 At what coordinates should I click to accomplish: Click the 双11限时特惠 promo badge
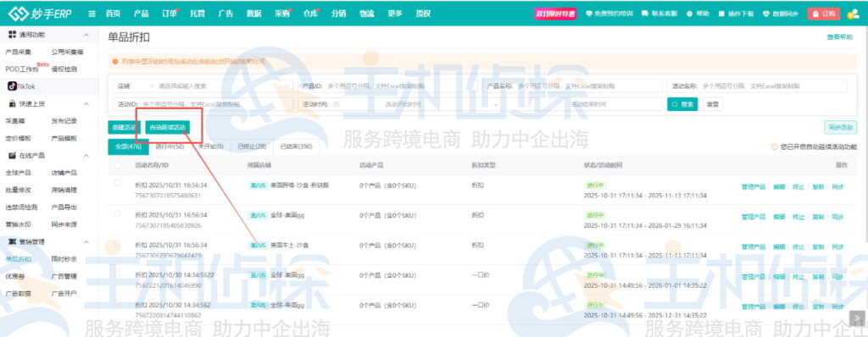(x=554, y=14)
